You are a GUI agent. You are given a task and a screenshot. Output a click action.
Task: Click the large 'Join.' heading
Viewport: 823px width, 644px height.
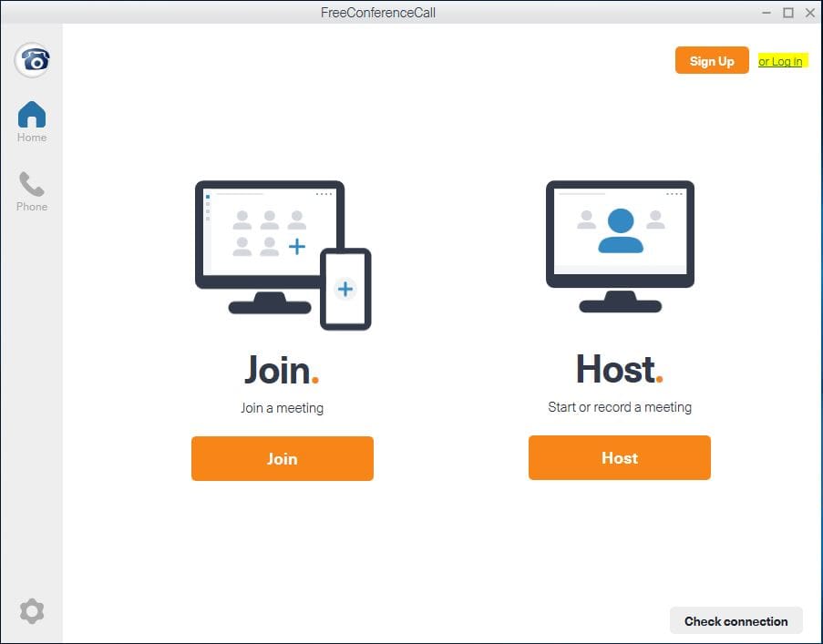[282, 370]
